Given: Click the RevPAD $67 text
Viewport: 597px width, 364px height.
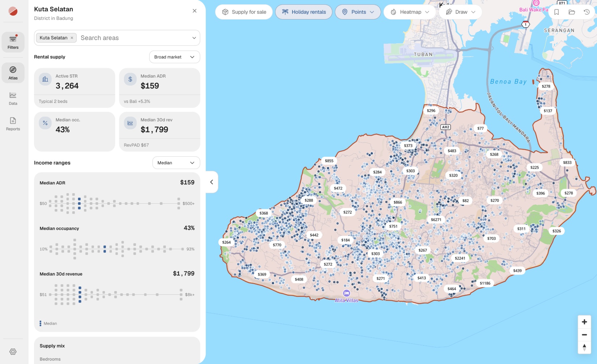Looking at the screenshot, I should coord(136,145).
